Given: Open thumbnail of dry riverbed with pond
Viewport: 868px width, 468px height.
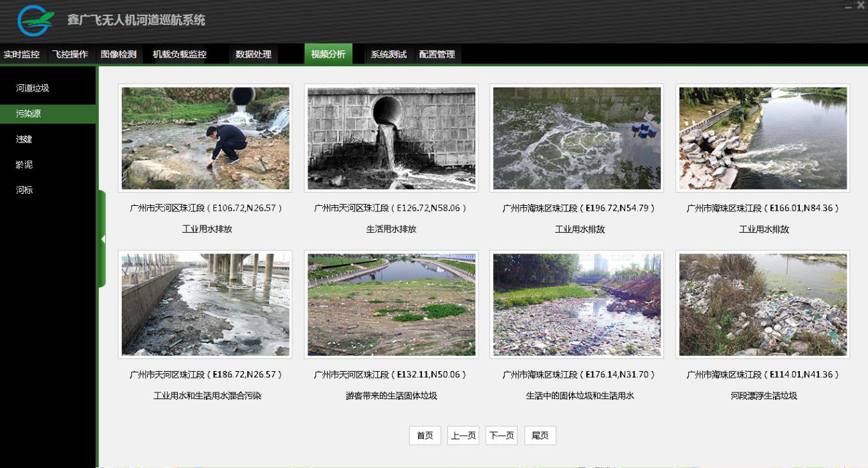Looking at the screenshot, I should click(391, 305).
